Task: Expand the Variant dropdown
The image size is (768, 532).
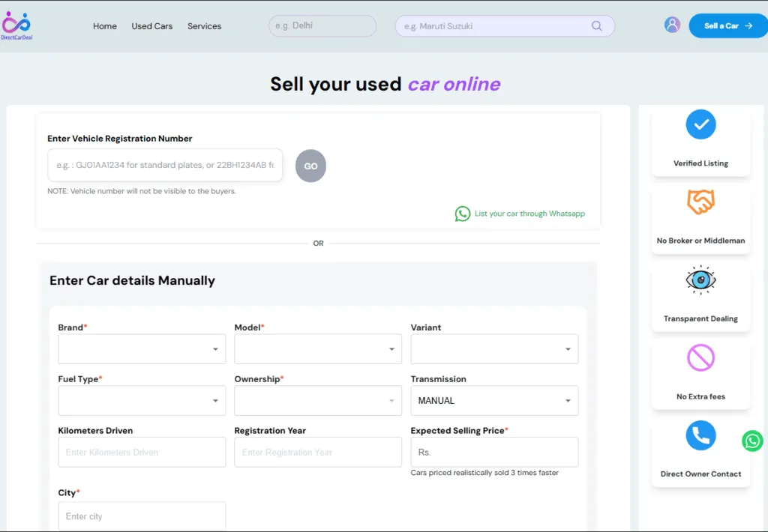Action: pos(494,349)
